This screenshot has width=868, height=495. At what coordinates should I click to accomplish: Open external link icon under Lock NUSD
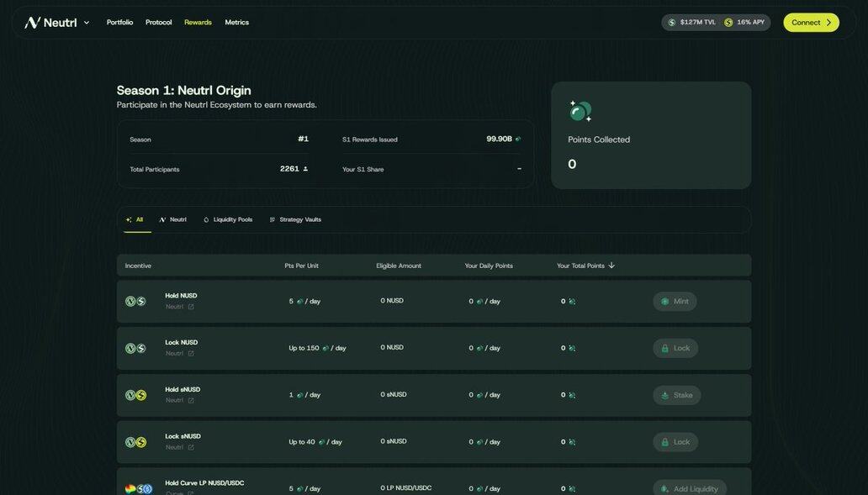pos(191,354)
